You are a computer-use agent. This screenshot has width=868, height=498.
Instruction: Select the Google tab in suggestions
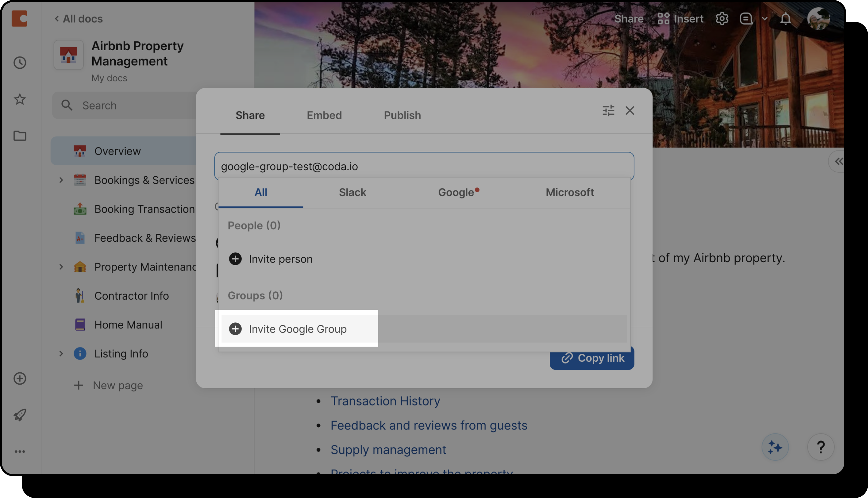[x=456, y=192]
